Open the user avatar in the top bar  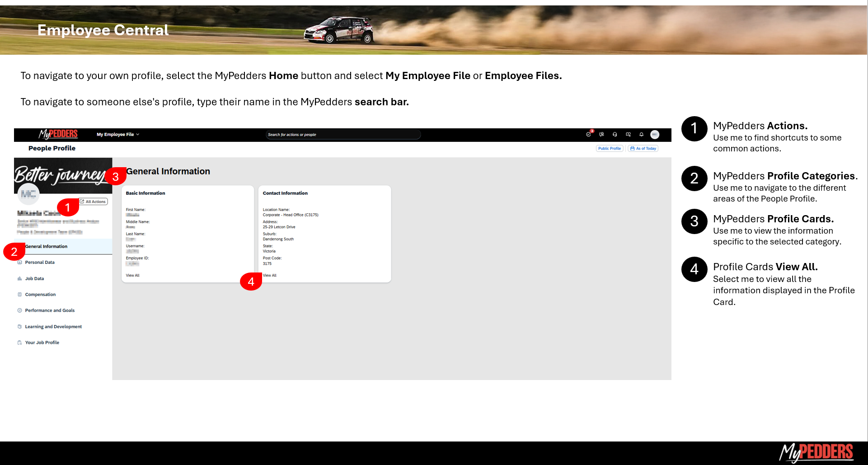pos(655,135)
